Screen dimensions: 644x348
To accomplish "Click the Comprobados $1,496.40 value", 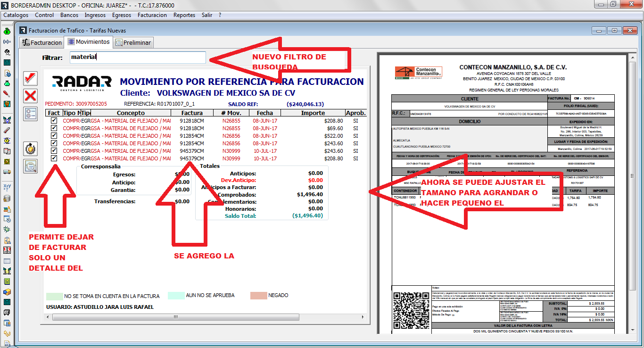I will click(310, 195).
